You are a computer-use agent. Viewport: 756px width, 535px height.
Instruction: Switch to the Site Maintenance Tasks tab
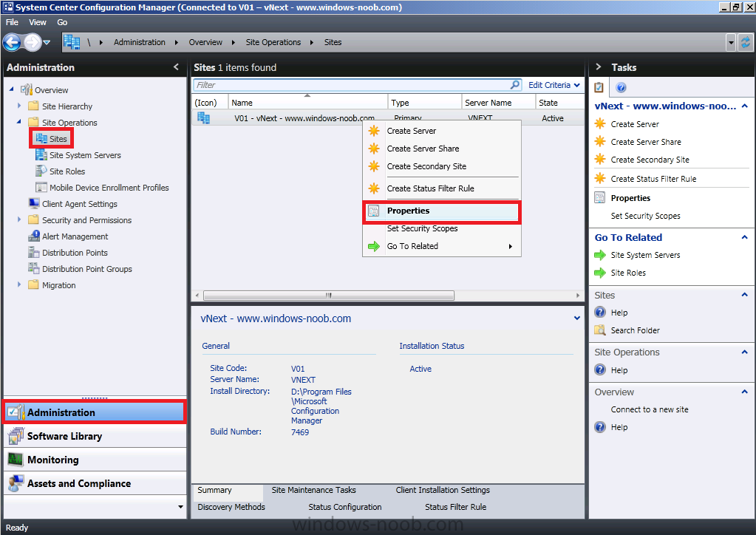point(314,490)
